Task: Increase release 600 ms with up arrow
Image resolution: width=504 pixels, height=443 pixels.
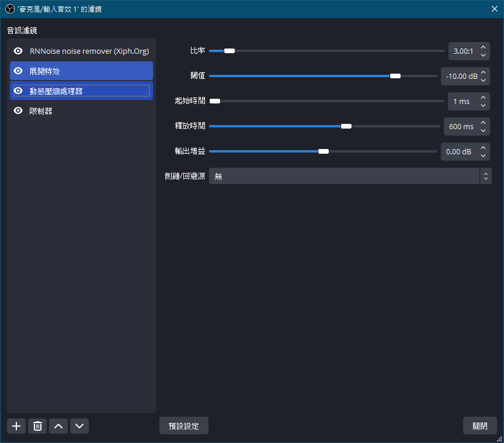Action: point(483,122)
